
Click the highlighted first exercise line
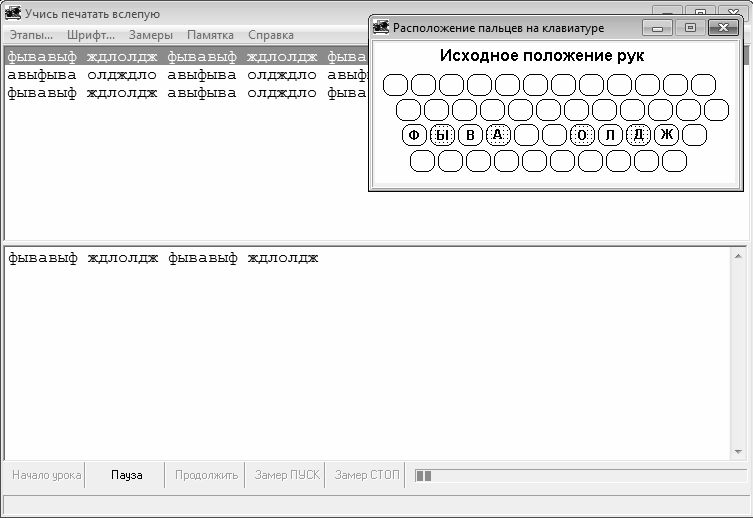click(x=187, y=57)
